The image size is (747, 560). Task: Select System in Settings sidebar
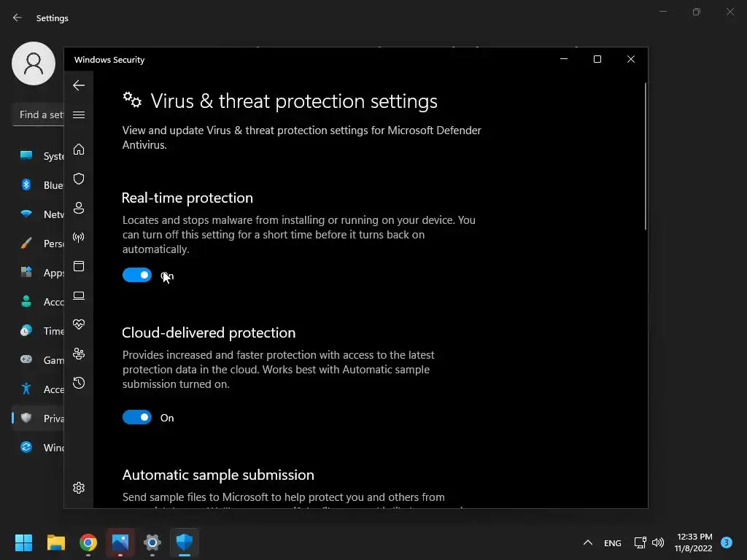point(38,156)
